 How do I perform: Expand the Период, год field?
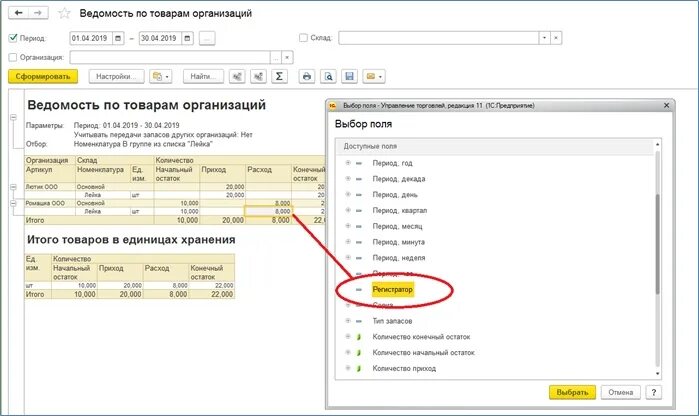tap(348, 163)
